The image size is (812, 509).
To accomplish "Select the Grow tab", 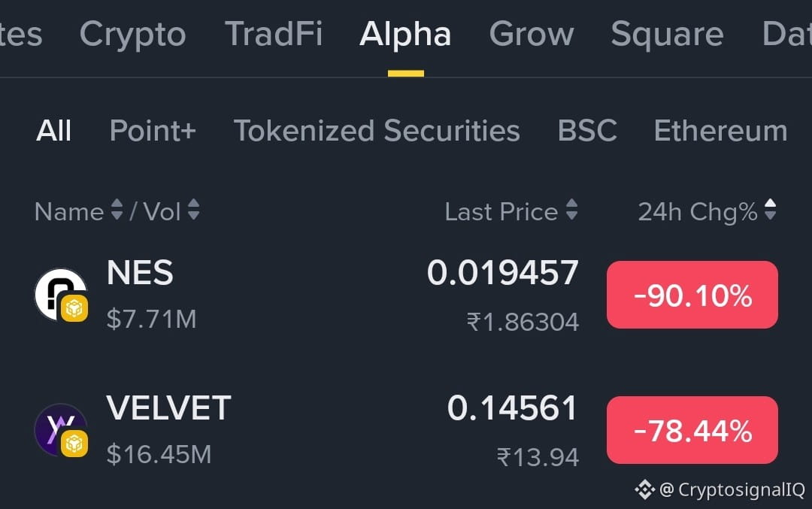I will coord(532,34).
